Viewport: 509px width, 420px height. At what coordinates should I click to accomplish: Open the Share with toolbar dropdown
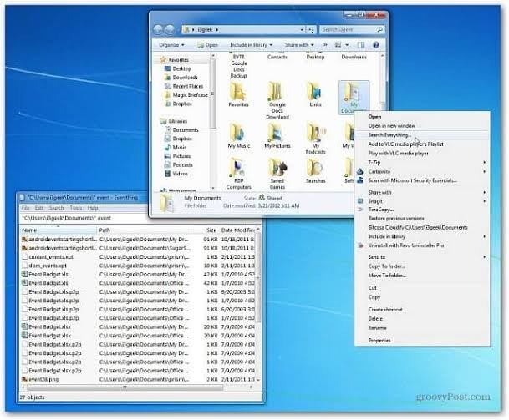click(x=299, y=45)
